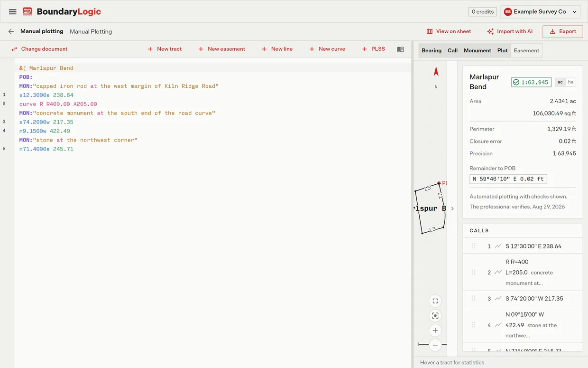Click the center-on-tract target icon
588x368 pixels.
tap(435, 316)
